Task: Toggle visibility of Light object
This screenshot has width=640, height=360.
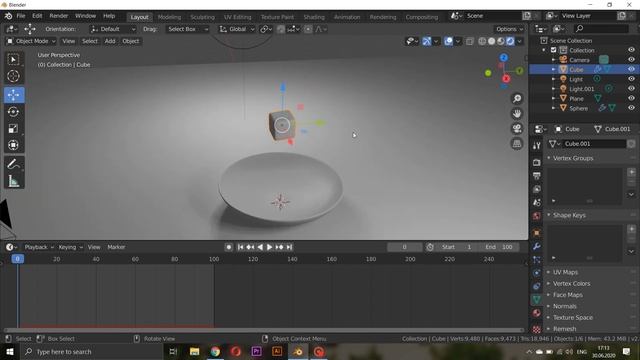Action: (x=631, y=79)
